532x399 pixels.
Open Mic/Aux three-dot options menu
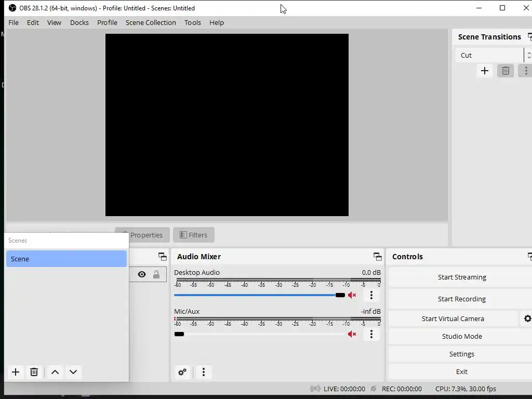pos(371,334)
